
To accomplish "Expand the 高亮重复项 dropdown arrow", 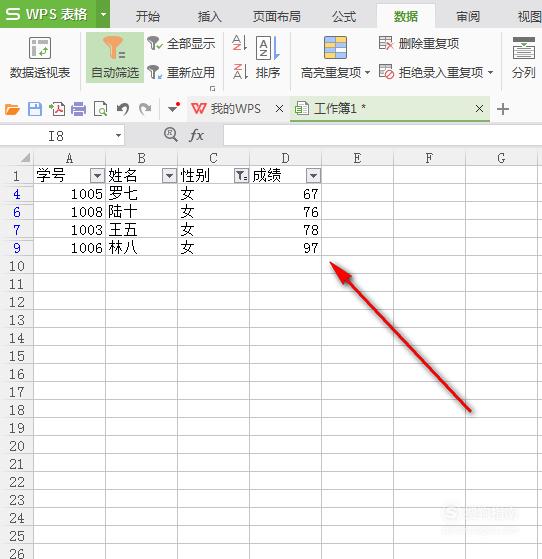I will tap(368, 73).
